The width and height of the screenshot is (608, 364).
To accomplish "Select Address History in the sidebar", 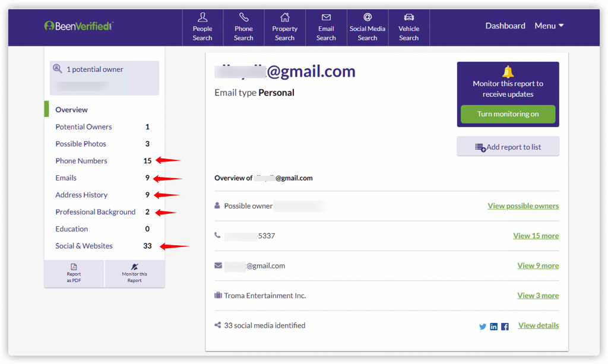I will 81,195.
